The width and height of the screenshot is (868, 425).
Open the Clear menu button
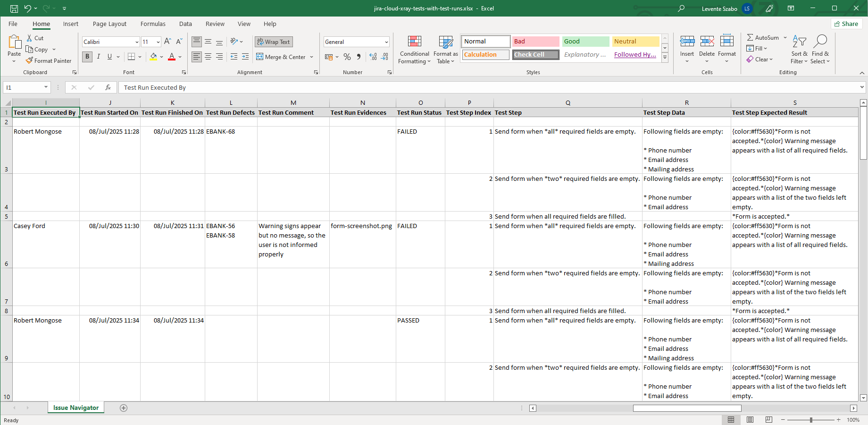tap(760, 59)
